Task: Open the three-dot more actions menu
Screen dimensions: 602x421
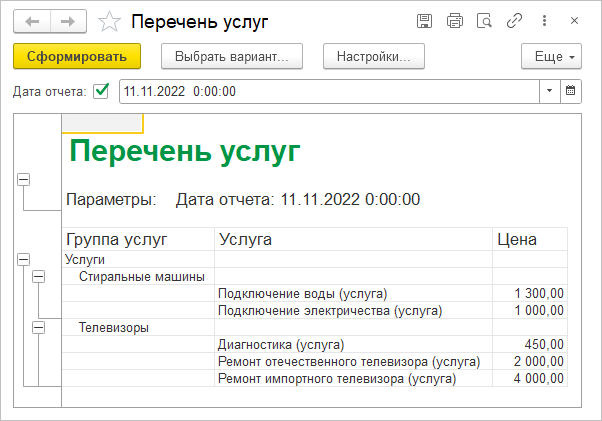Action: point(544,21)
